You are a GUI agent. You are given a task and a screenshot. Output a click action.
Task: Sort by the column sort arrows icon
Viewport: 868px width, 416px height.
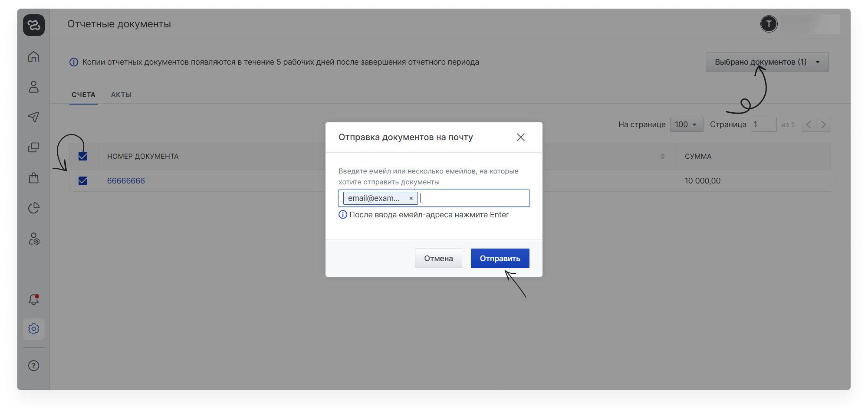click(663, 156)
